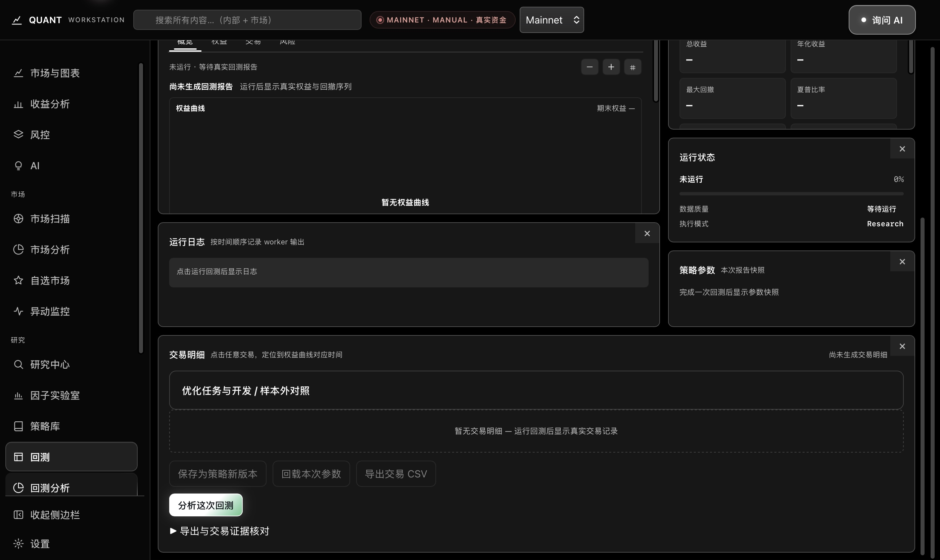Click the 暂无权益曲线 placeholder text
Image resolution: width=940 pixels, height=560 pixels.
(405, 202)
